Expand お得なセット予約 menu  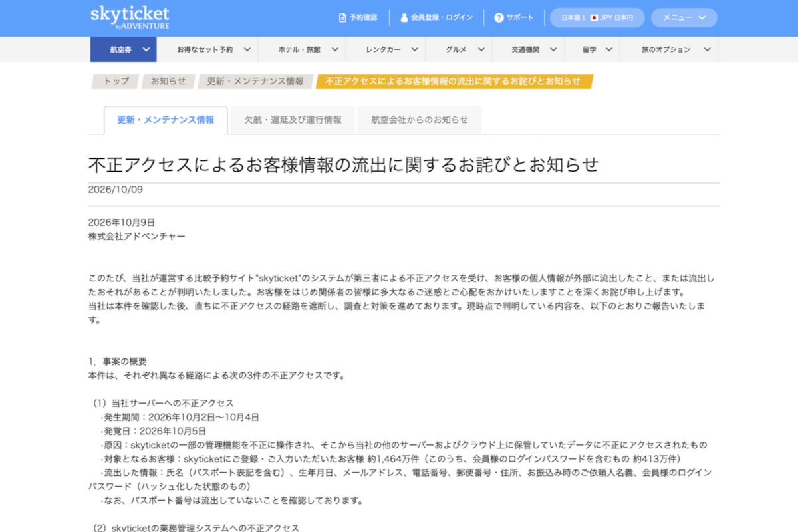pyautogui.click(x=207, y=49)
